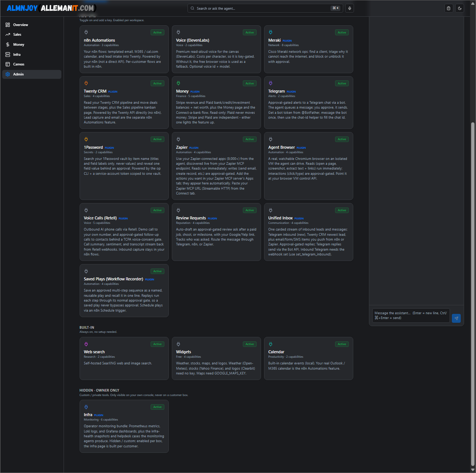Click the HIDDEN · OWNER ONLY section heading

99,390
